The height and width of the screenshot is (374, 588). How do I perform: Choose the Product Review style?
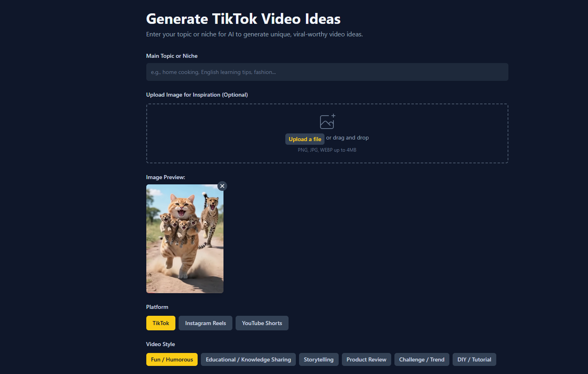point(366,359)
